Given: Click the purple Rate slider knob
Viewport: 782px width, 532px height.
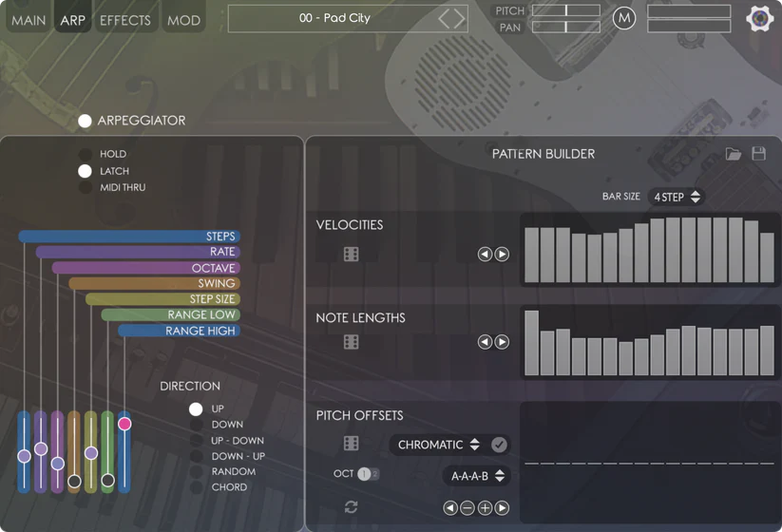Looking at the screenshot, I should click(x=41, y=448).
